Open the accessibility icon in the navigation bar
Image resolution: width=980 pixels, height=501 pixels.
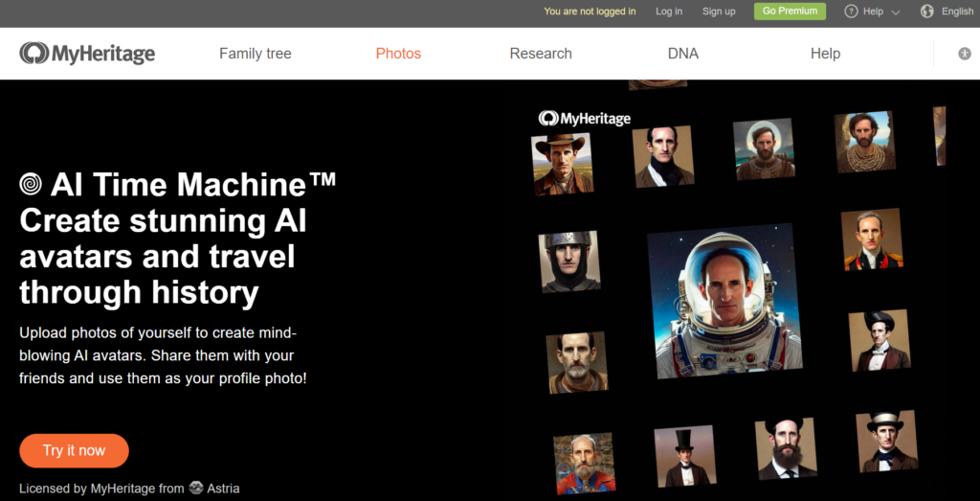click(965, 54)
